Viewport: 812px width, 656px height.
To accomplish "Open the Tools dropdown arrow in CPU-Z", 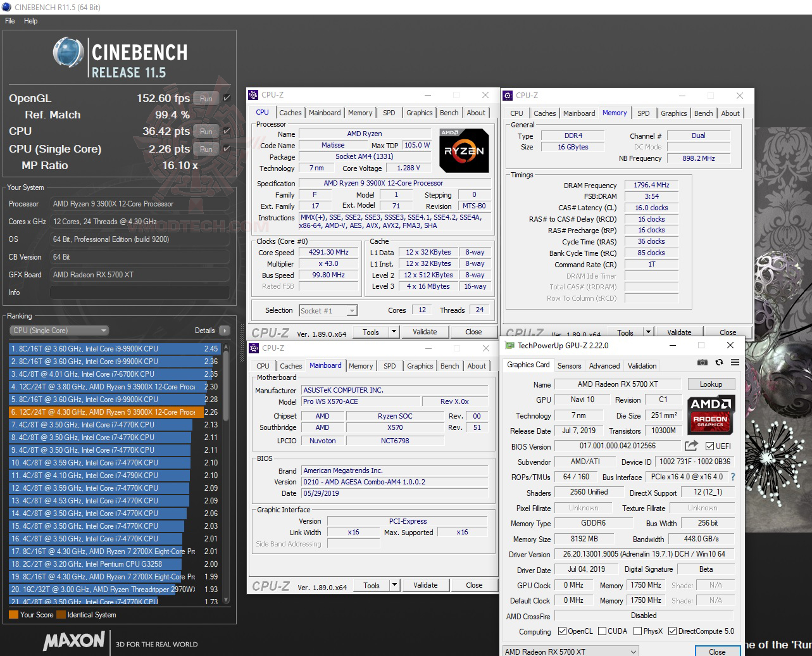I will (x=394, y=331).
